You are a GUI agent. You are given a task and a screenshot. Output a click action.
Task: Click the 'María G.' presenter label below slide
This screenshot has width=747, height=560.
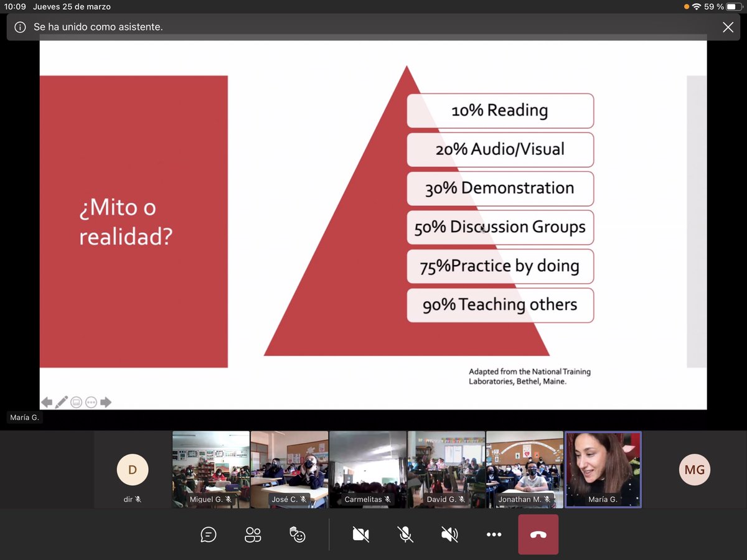(x=25, y=418)
